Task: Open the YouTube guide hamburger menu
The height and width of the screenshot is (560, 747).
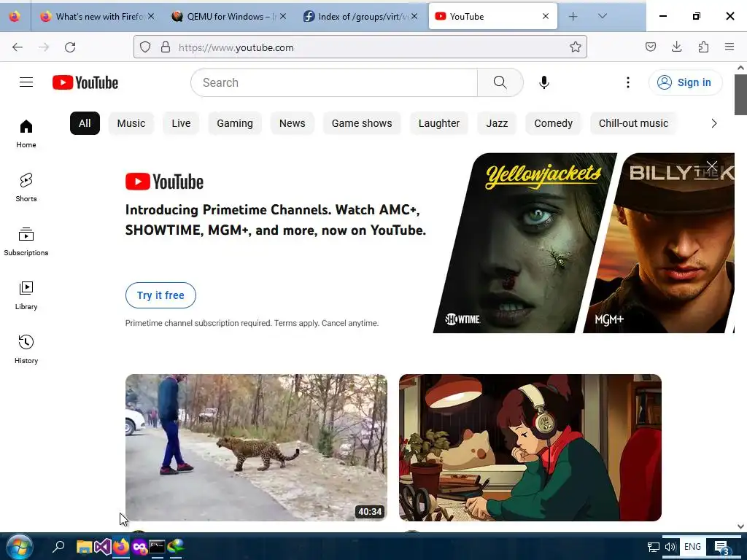Action: [x=26, y=82]
